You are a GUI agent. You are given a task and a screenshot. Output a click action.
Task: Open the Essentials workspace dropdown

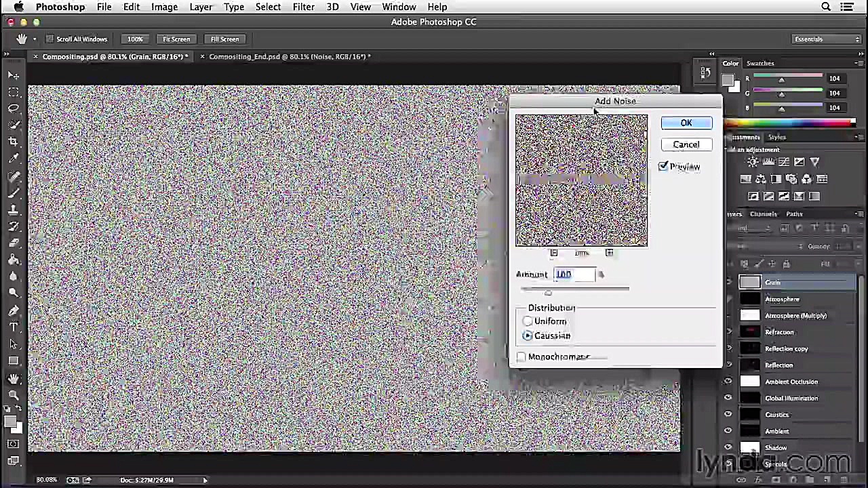[827, 39]
